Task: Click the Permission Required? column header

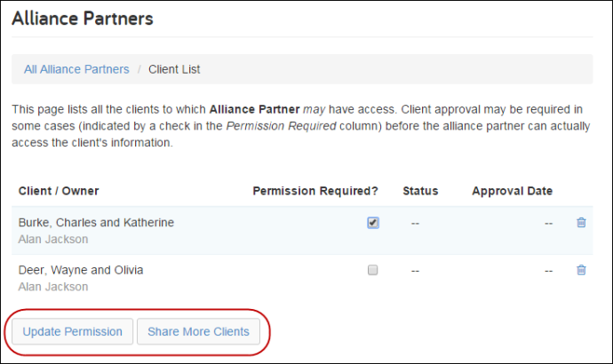Action: [x=315, y=191]
